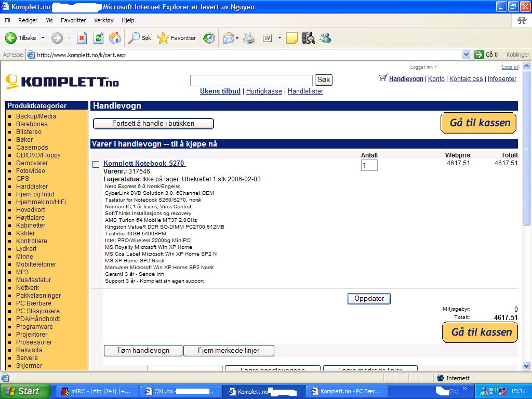Image resolution: width=532 pixels, height=399 pixels.
Task: Switch to the QXL.no taskbar window
Action: tap(181, 391)
